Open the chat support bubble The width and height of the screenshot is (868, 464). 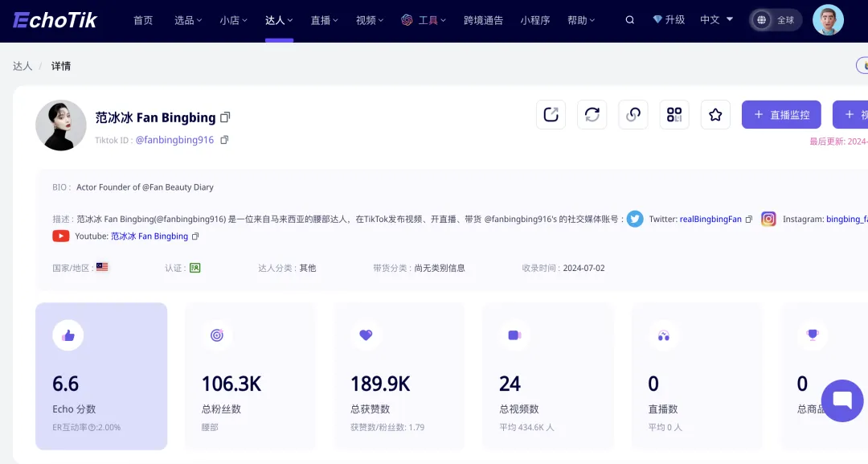pyautogui.click(x=842, y=400)
